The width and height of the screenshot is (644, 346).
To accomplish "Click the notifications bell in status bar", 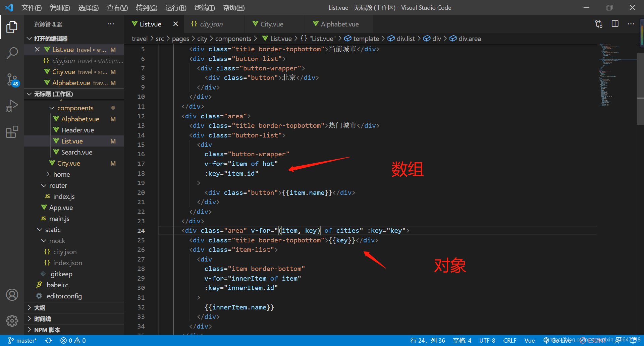I will pyautogui.click(x=633, y=340).
